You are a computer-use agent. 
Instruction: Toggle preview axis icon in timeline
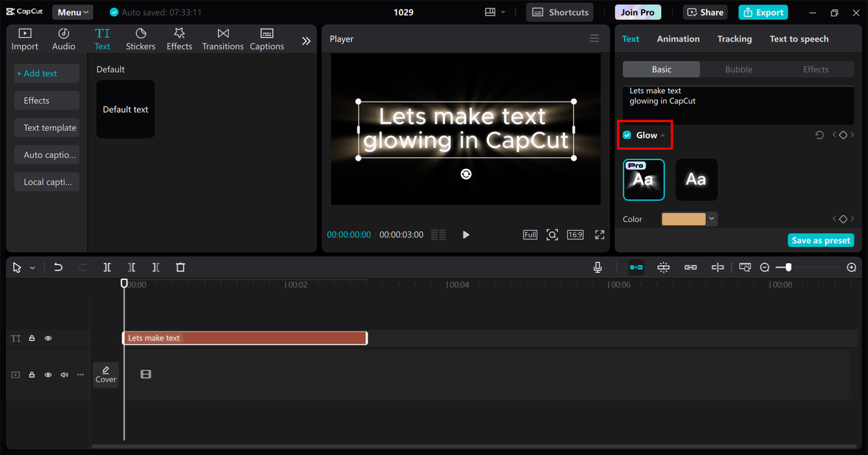point(717,267)
